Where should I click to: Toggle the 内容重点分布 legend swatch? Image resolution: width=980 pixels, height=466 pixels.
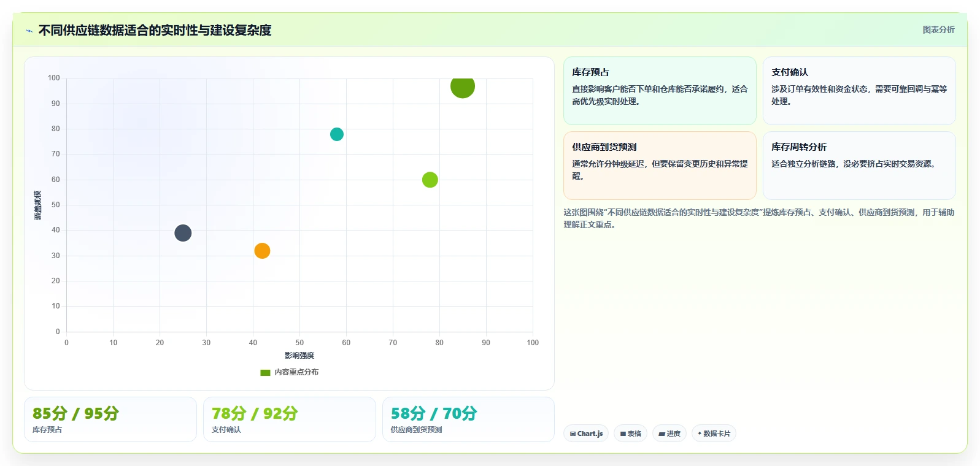[x=265, y=372]
